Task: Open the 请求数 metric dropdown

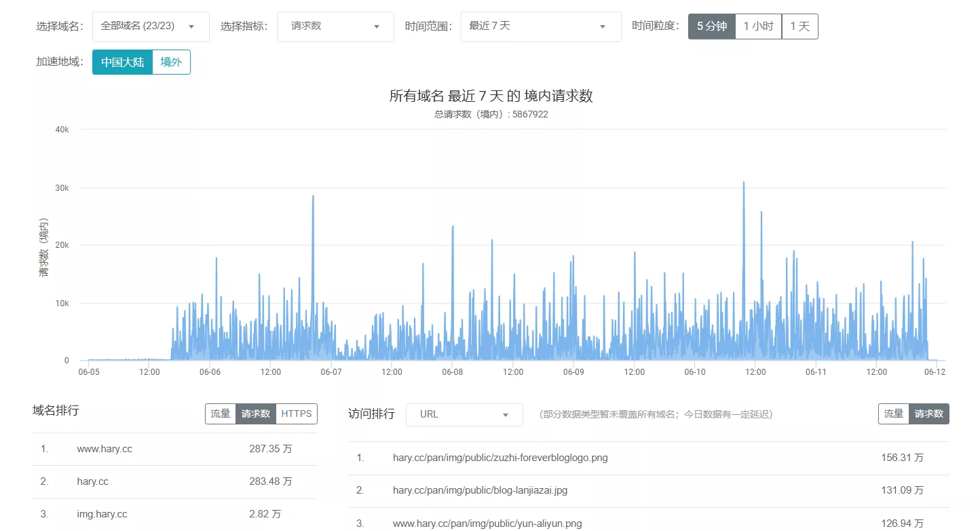Action: (x=335, y=26)
